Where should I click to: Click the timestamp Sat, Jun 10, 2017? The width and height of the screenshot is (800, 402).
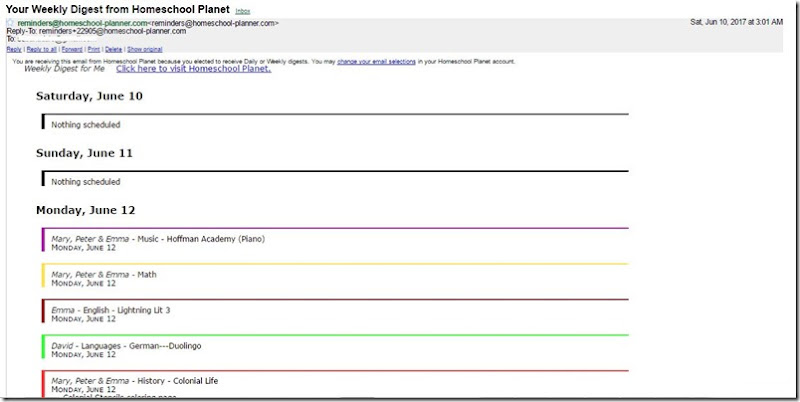pyautogui.click(x=736, y=22)
